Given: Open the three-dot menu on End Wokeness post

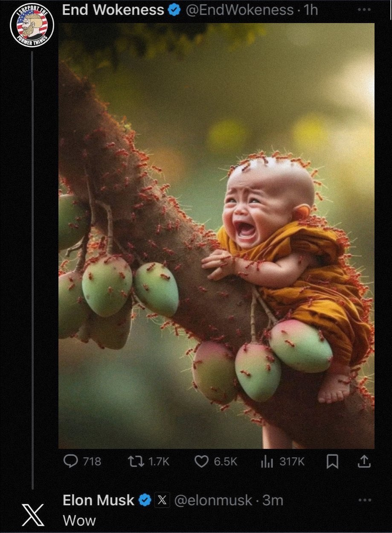Looking at the screenshot, I should pos(365,10).
